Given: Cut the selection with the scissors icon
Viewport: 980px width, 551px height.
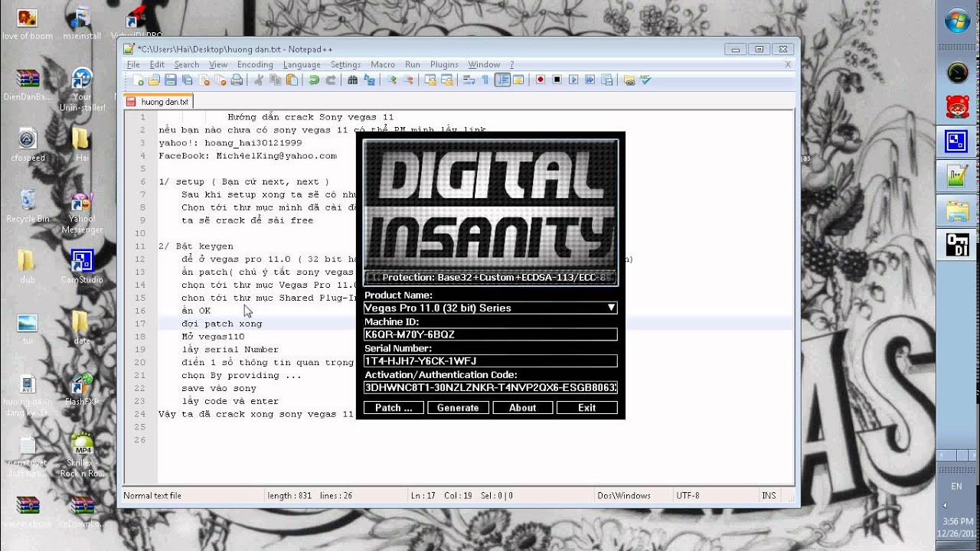Looking at the screenshot, I should tap(258, 80).
